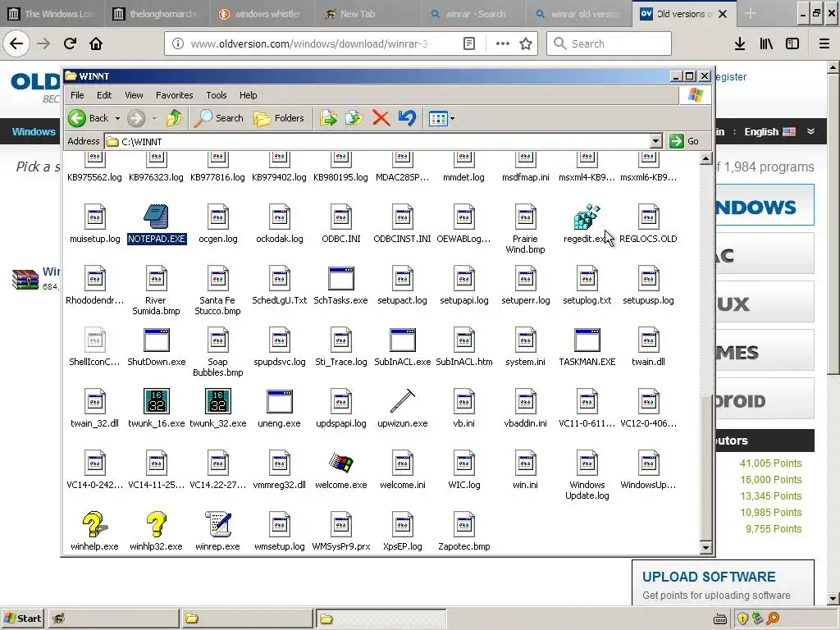
Task: Click the magnifier tray icon
Action: pyautogui.click(x=773, y=619)
